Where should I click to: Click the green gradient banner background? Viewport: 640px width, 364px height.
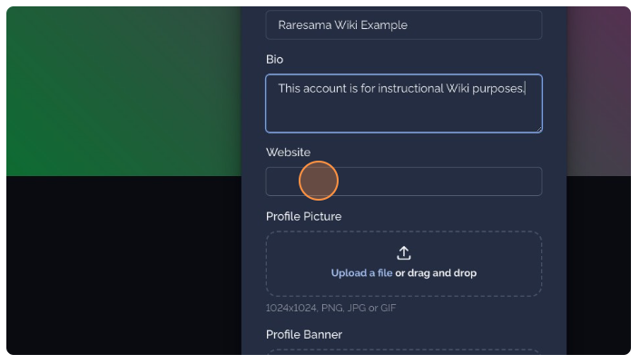tap(123, 92)
